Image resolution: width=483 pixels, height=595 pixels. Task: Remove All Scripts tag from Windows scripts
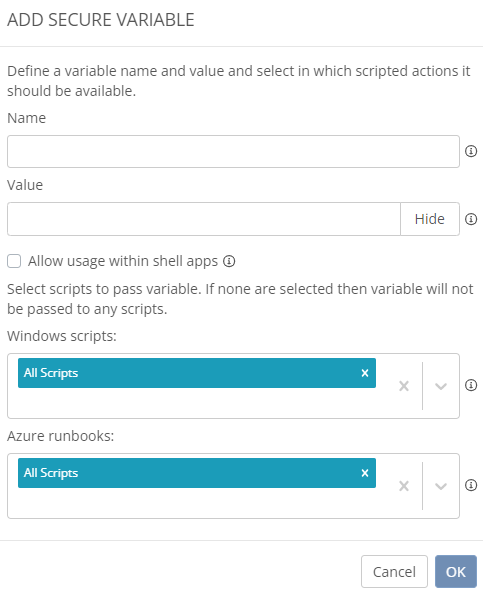coord(365,373)
